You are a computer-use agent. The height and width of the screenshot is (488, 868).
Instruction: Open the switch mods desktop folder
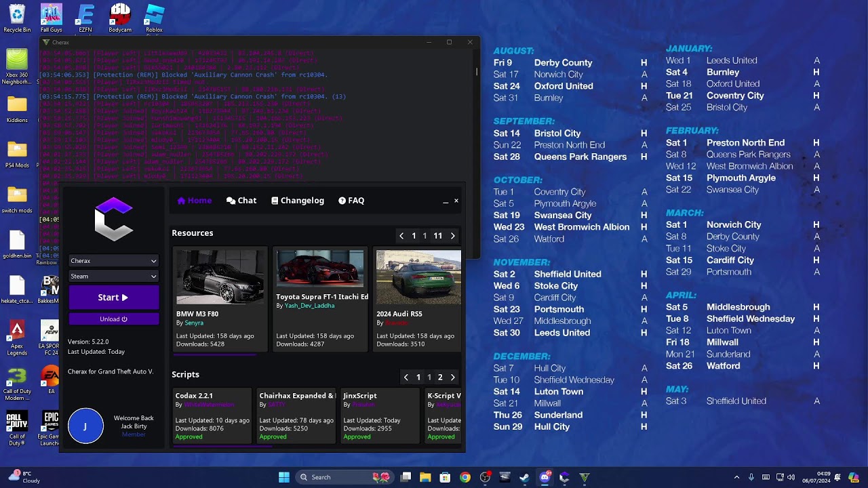(17, 199)
